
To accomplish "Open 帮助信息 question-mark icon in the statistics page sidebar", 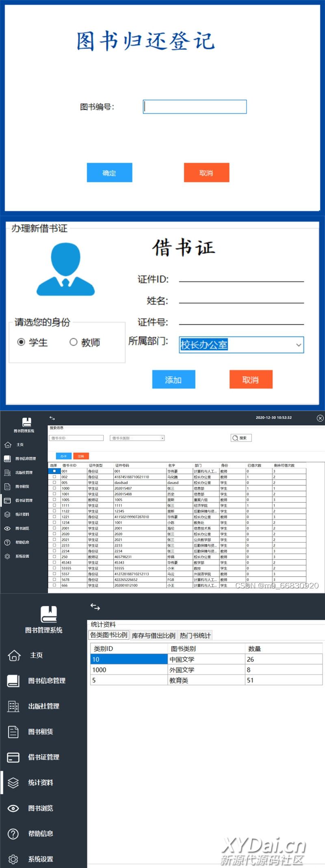I will click(13, 834).
